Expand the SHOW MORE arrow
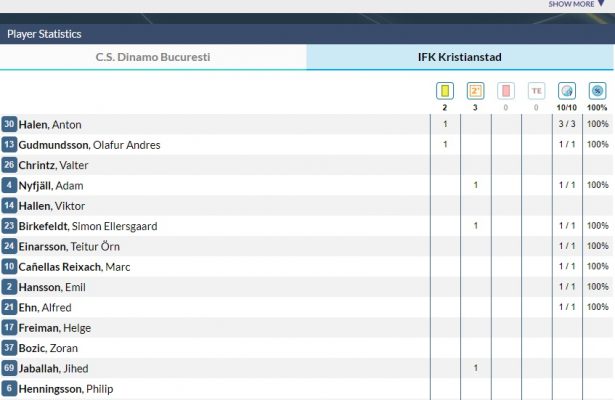 [x=600, y=4]
